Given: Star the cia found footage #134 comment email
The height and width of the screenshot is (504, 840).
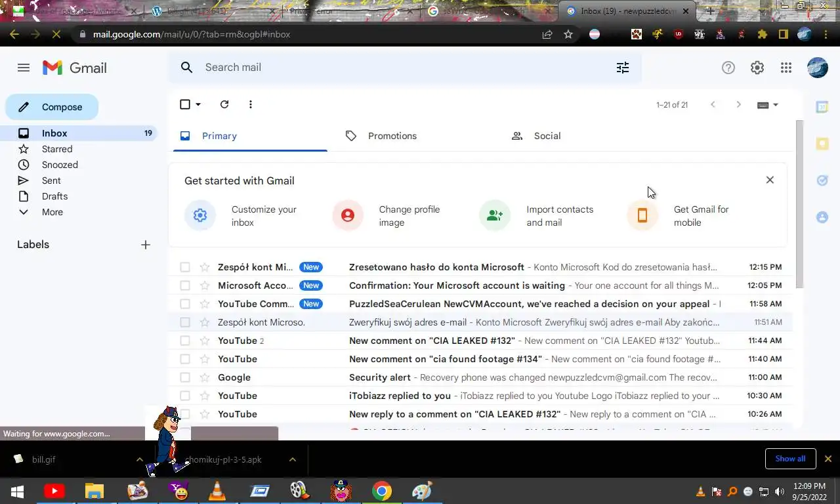Looking at the screenshot, I should [x=205, y=359].
